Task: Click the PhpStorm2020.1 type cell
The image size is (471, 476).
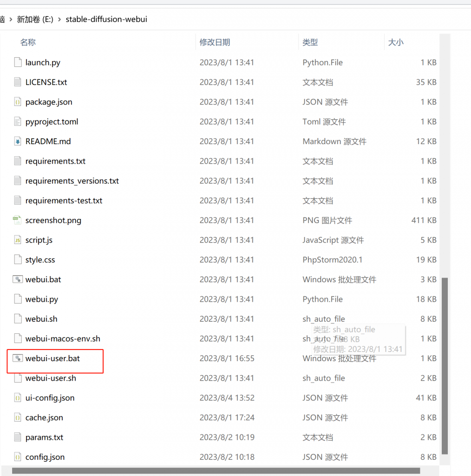Action: tap(333, 259)
